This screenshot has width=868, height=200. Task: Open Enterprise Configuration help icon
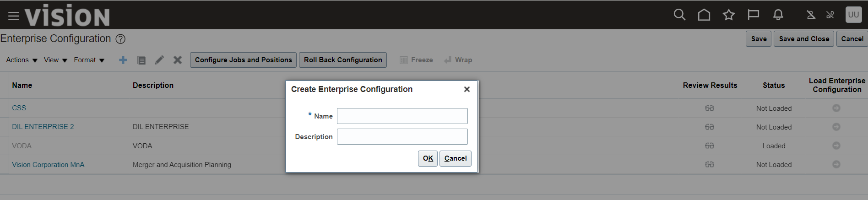click(x=120, y=39)
